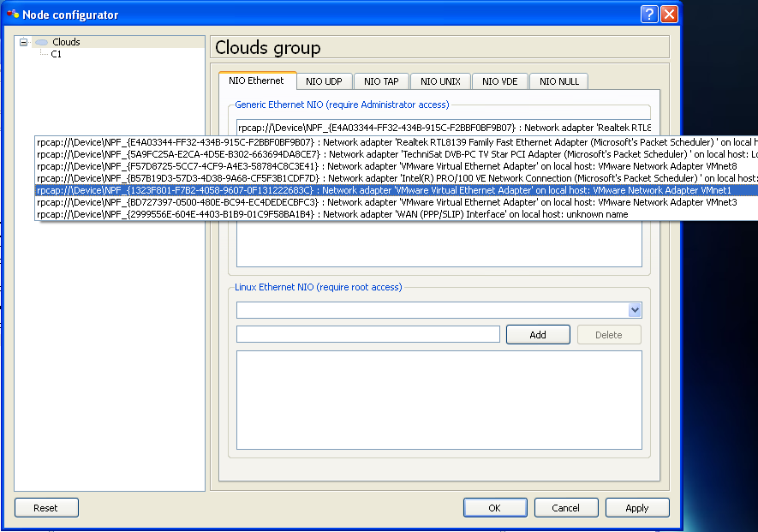The width and height of the screenshot is (758, 532).
Task: Confirm with the OK button
Action: tap(495, 508)
